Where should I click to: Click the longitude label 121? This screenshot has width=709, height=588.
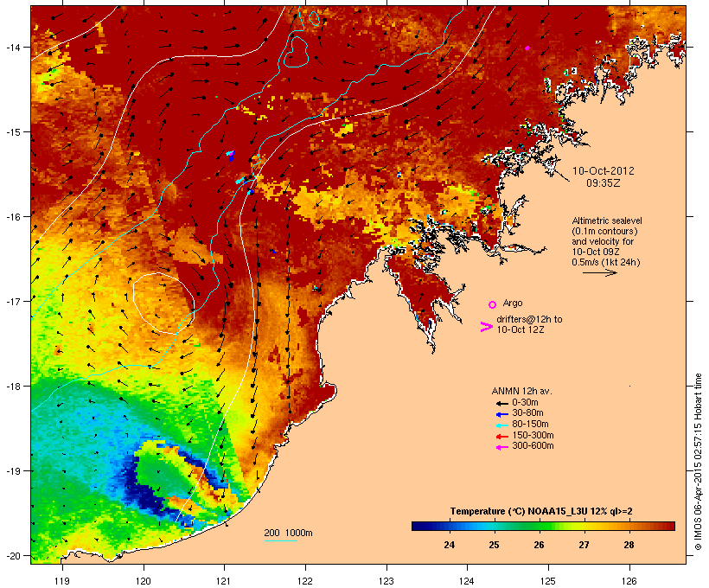click(x=224, y=581)
